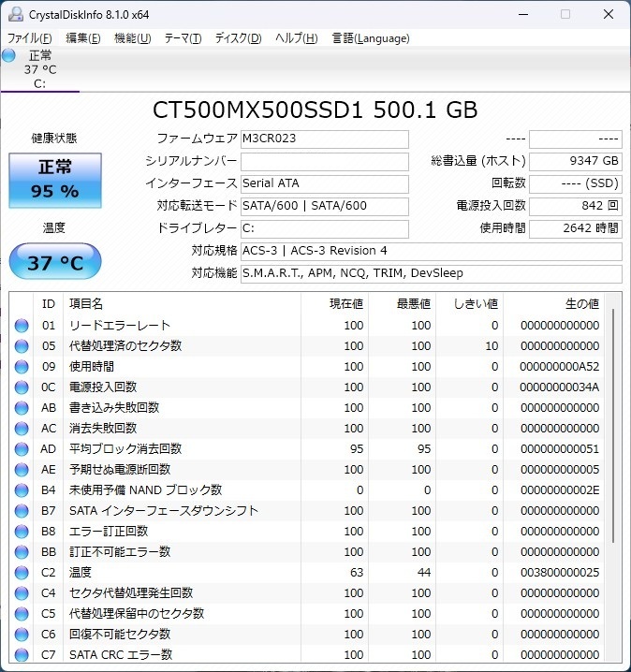Click the status orb for C7 SATA CRC エラー数
The width and height of the screenshot is (631, 672).
[x=22, y=655]
